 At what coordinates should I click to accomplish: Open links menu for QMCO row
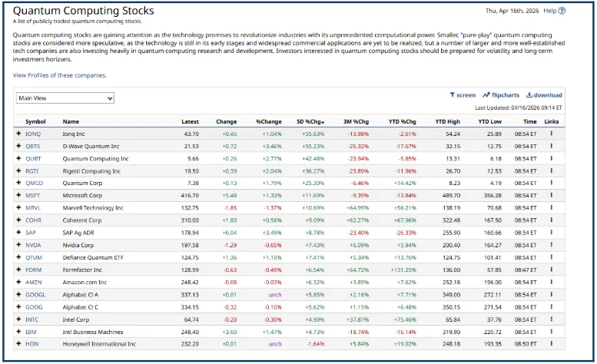(552, 183)
